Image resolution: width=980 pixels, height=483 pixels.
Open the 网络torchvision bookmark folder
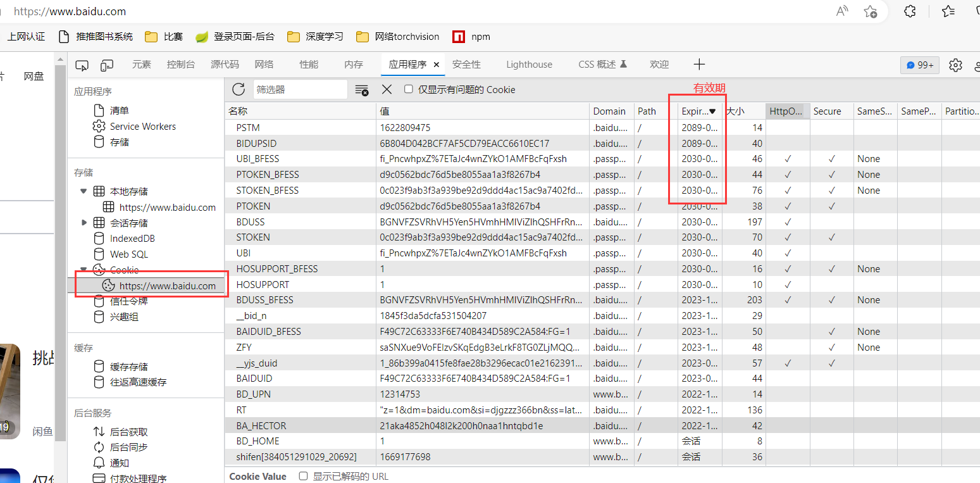[397, 37]
